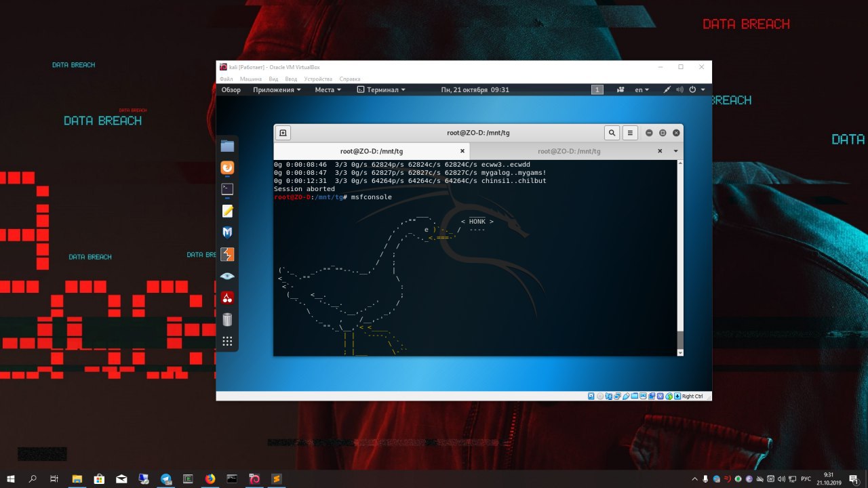Close the first root@ZO-D terminal tab
The width and height of the screenshot is (868, 488).
[462, 151]
